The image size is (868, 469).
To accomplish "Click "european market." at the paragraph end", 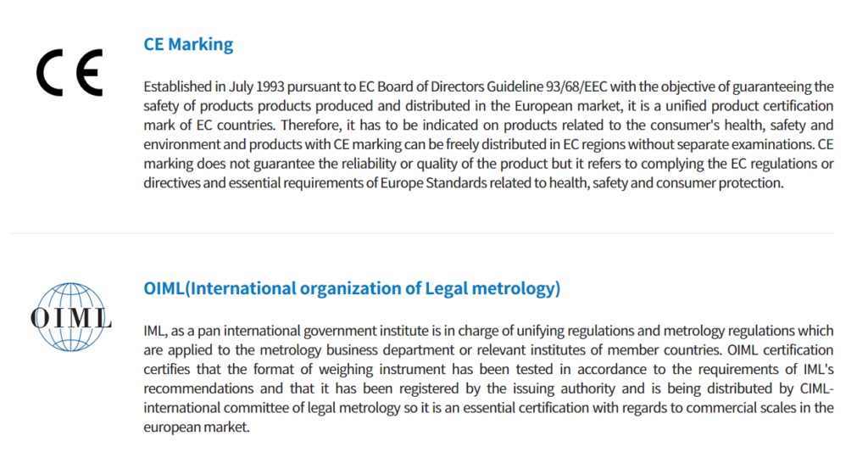I will click(197, 427).
